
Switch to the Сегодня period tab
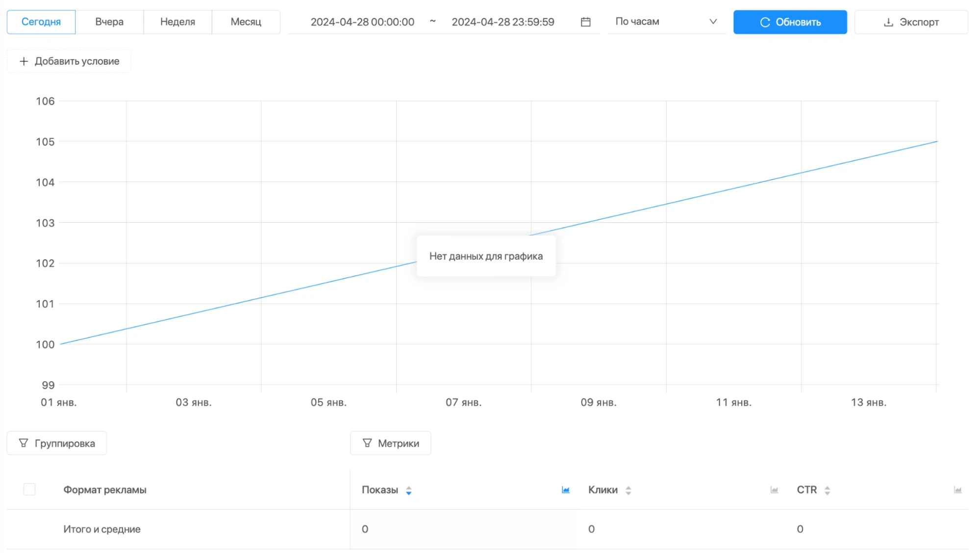click(x=41, y=22)
